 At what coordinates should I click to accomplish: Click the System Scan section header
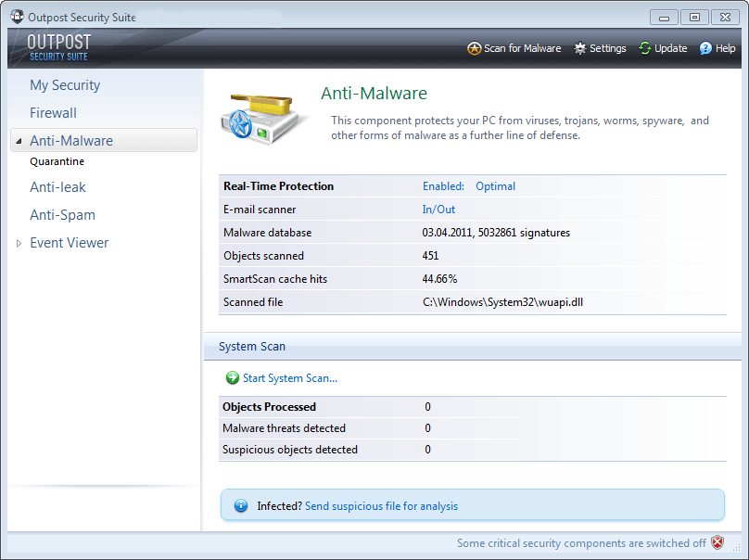click(252, 347)
